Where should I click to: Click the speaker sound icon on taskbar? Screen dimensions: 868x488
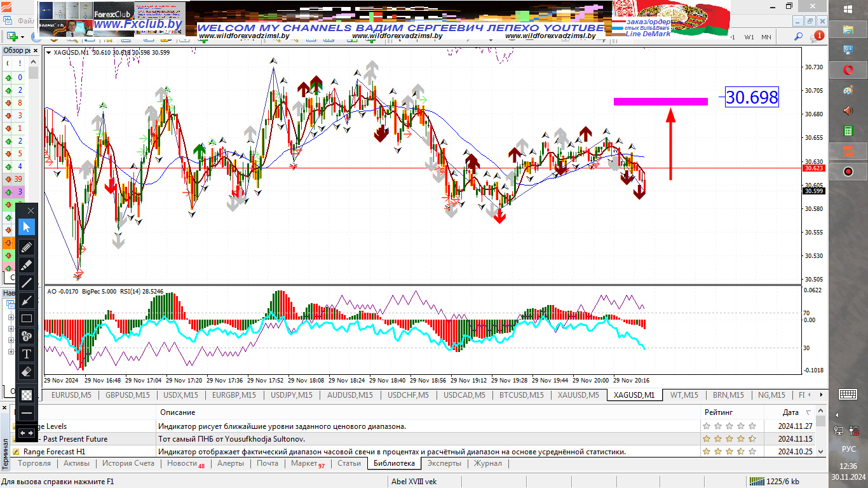(848, 111)
